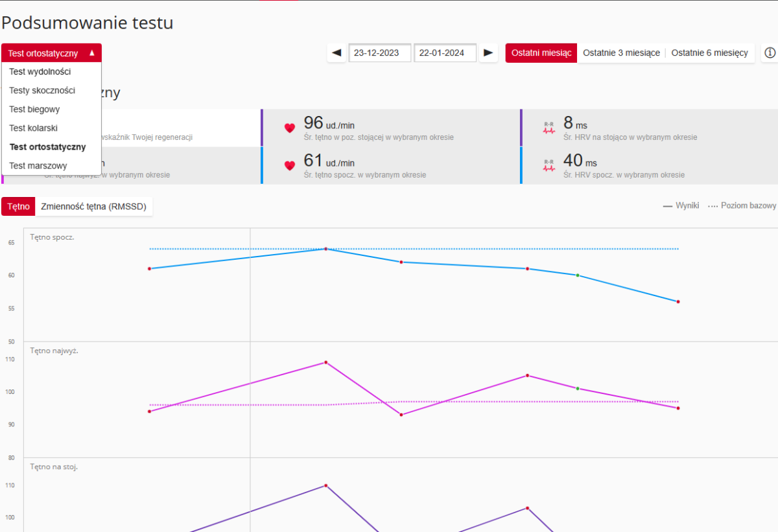
Task: Enable the Ostatnie 3 miesiące range
Action: point(621,53)
